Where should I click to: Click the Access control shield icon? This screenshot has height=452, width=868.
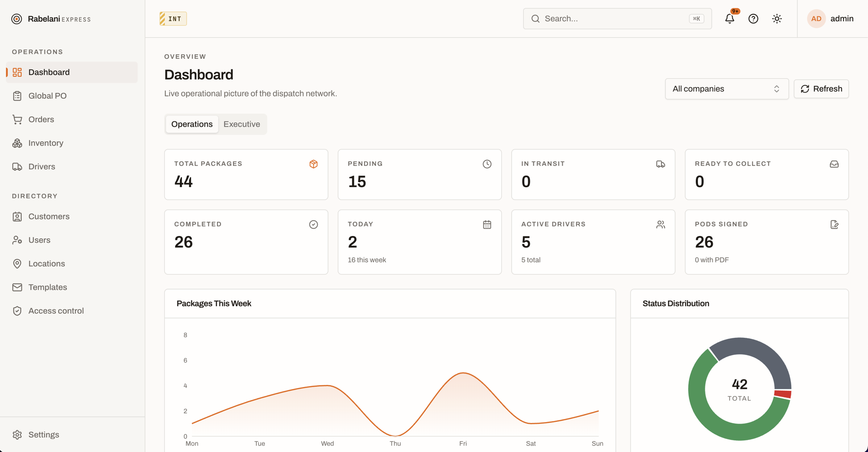point(17,311)
